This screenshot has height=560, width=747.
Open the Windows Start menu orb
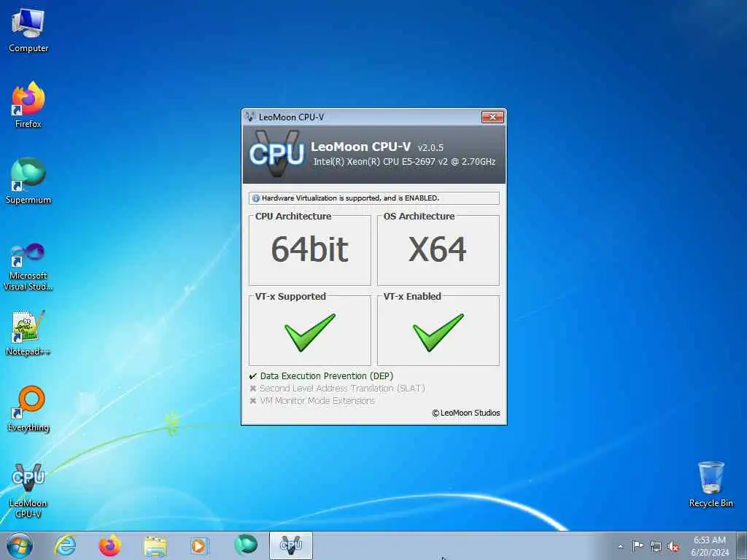(x=20, y=545)
